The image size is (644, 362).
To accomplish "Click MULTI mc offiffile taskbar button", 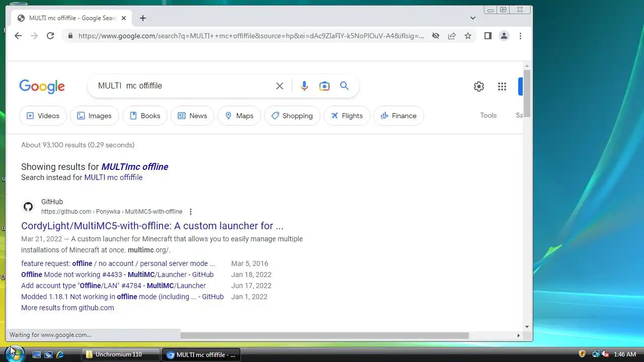I will (201, 354).
